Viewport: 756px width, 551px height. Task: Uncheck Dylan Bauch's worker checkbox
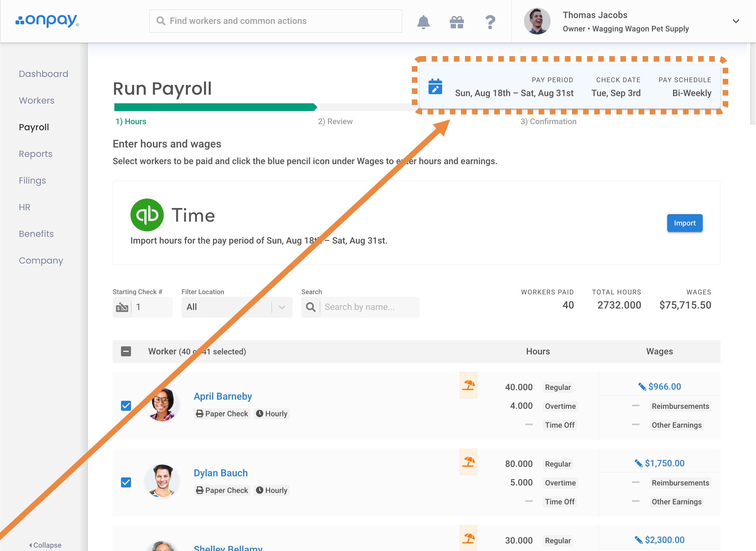click(x=126, y=482)
